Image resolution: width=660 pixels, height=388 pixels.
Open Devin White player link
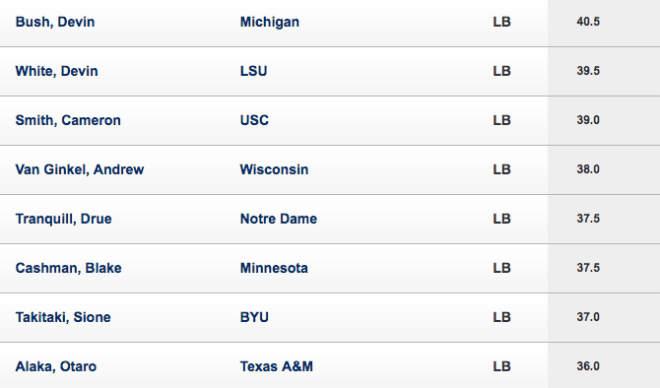coord(57,71)
